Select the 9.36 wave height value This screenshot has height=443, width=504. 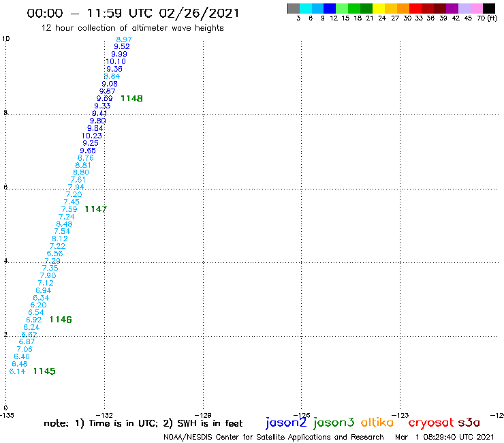(x=114, y=69)
